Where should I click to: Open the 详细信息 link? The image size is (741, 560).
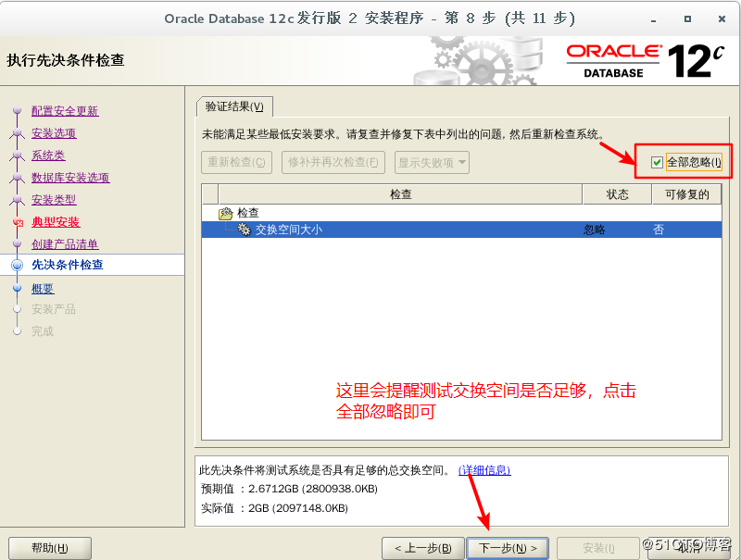tap(484, 470)
